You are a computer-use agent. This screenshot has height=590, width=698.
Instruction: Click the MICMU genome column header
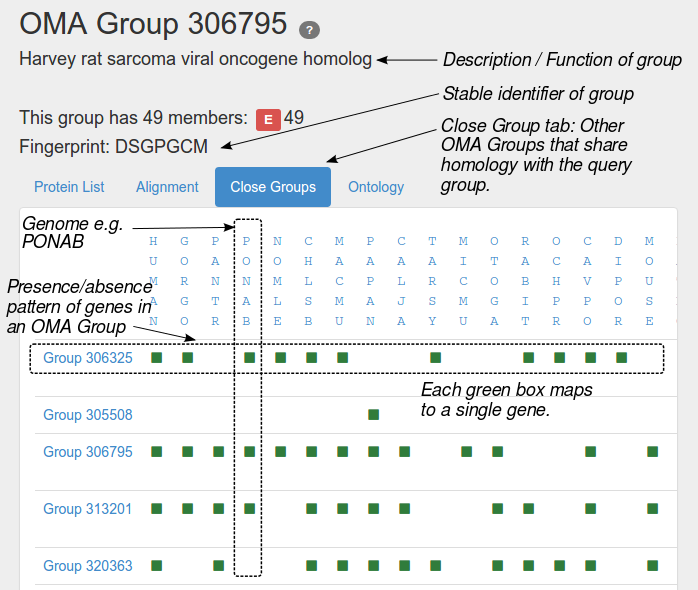pyautogui.click(x=463, y=281)
